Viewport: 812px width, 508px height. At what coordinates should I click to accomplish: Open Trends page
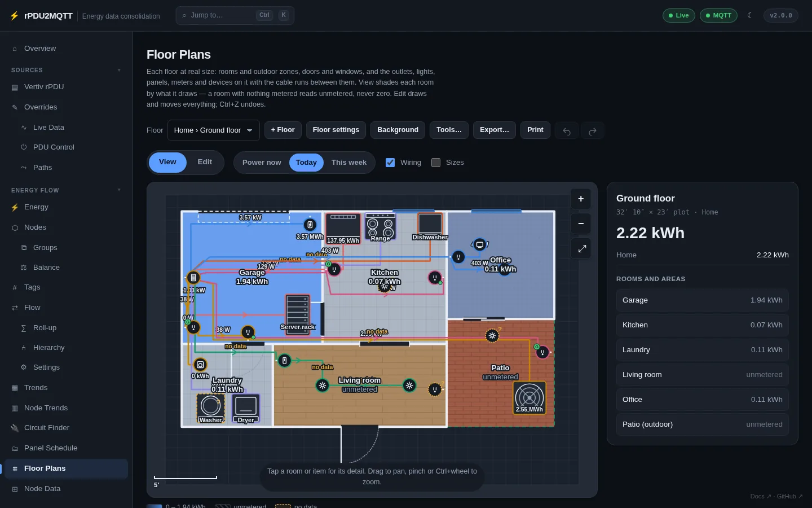[x=67, y=388]
